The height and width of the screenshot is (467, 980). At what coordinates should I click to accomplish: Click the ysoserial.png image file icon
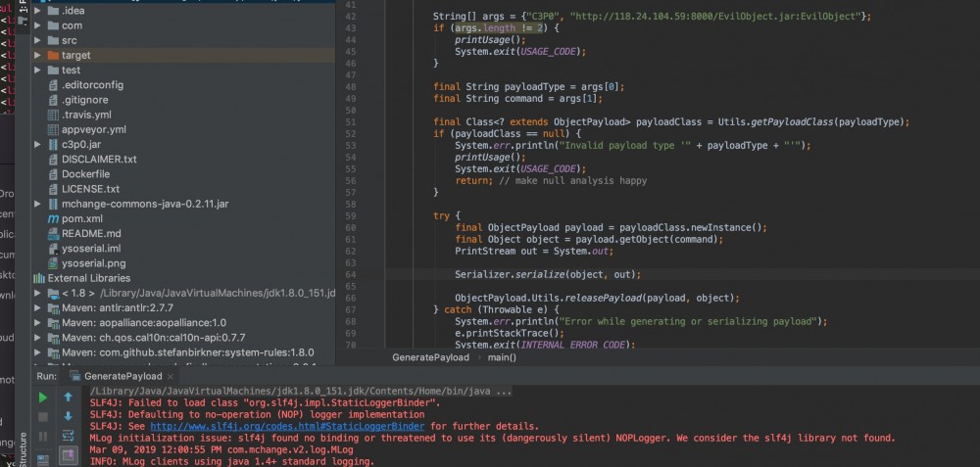tap(53, 263)
